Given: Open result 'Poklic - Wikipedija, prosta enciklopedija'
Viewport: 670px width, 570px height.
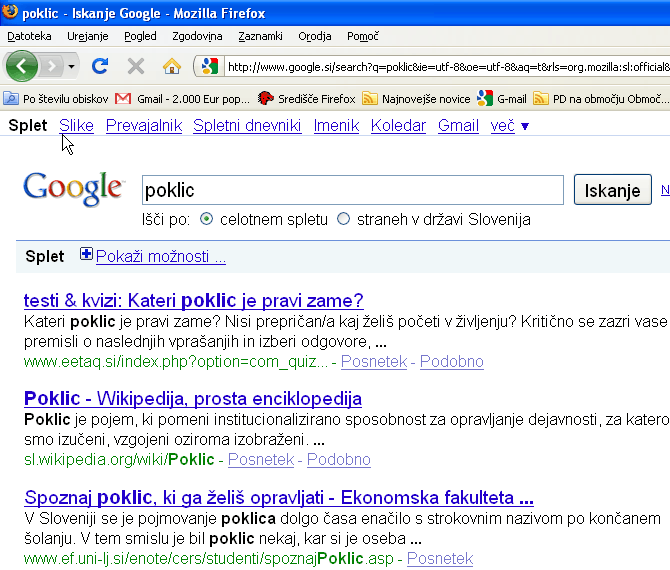Looking at the screenshot, I should [193, 399].
